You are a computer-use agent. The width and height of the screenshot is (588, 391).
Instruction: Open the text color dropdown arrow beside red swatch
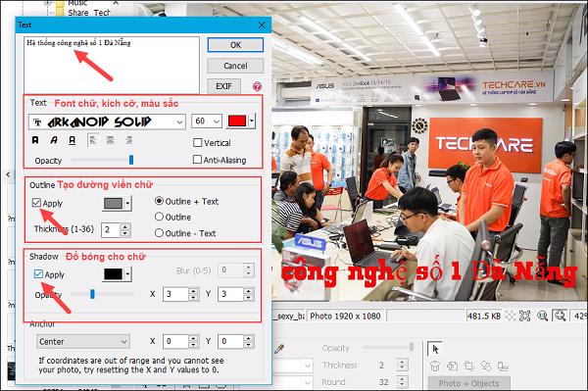[252, 122]
